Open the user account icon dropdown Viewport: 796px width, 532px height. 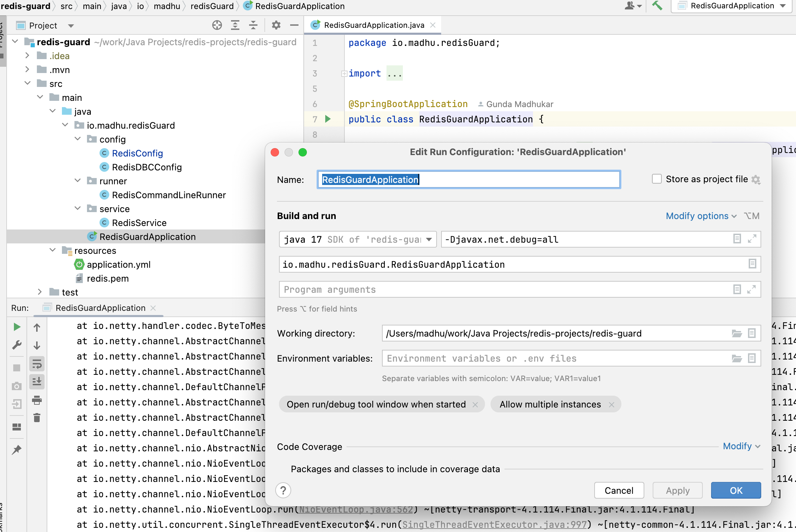[633, 6]
